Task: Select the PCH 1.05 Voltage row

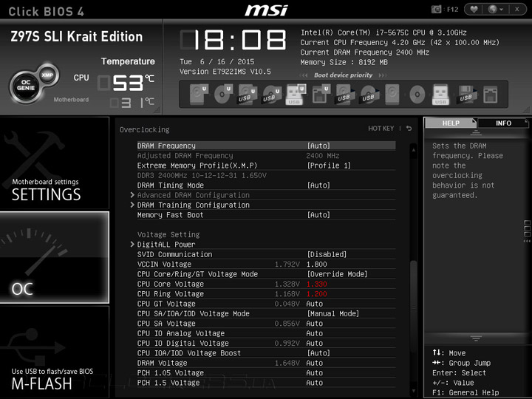Action: click(x=266, y=372)
